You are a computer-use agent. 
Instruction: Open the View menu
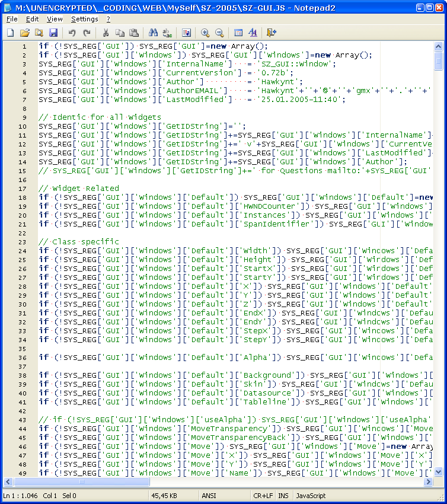coord(55,20)
